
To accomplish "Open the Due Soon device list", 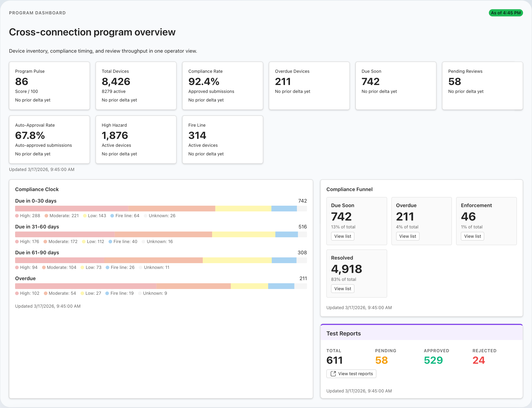I will click(x=342, y=236).
